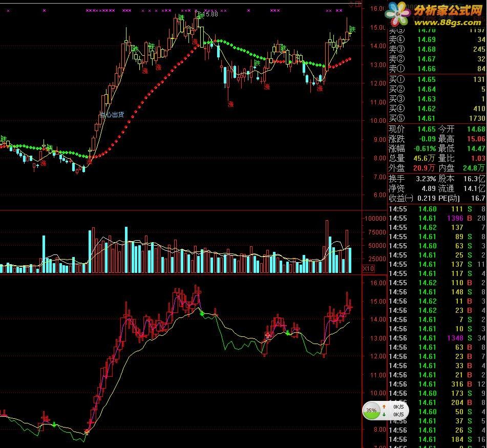
Task: Click the 14:56 14.60 trade of 173 S
Action: 437,393
